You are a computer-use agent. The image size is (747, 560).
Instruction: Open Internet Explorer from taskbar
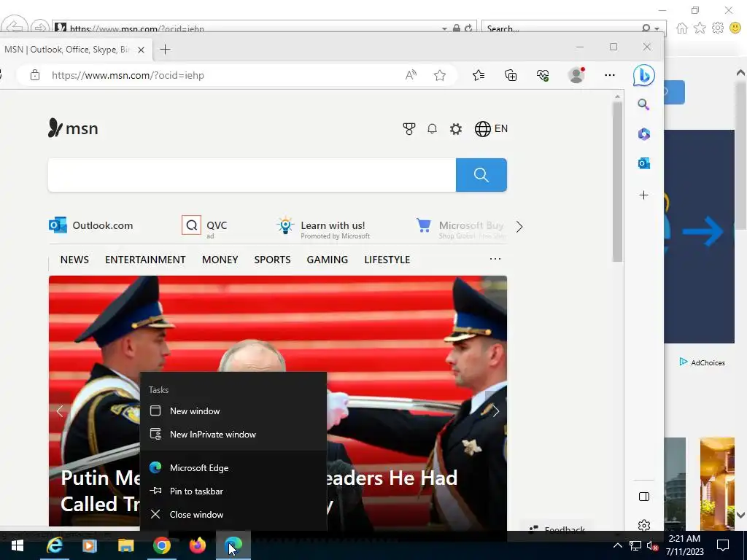[x=54, y=545]
